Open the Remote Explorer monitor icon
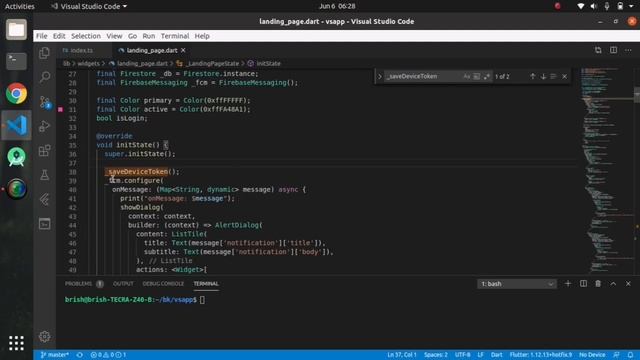Screen dimensions: 640x360 click(x=44, y=224)
